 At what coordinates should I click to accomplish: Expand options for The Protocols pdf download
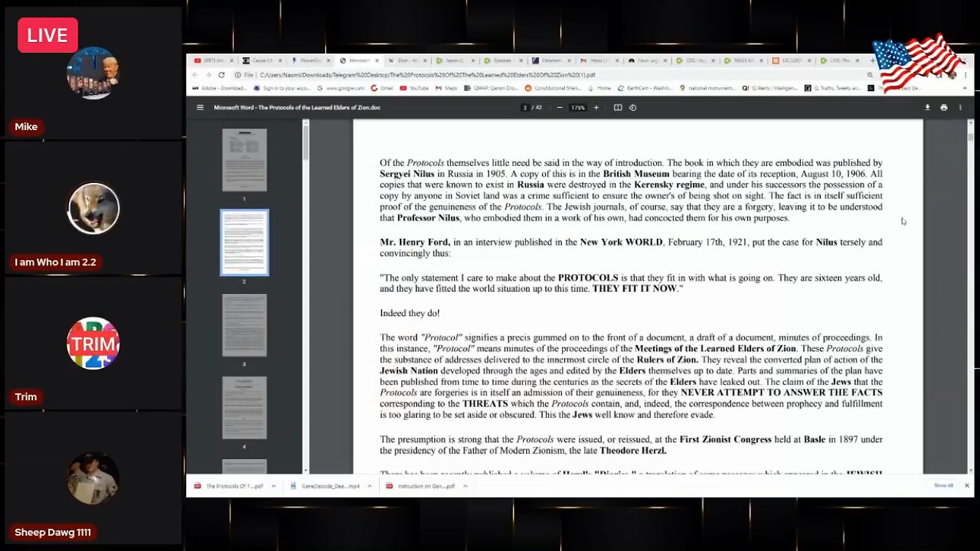point(273,486)
